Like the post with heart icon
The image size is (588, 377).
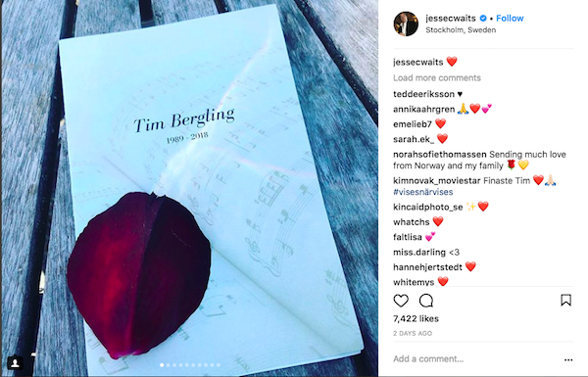(401, 301)
